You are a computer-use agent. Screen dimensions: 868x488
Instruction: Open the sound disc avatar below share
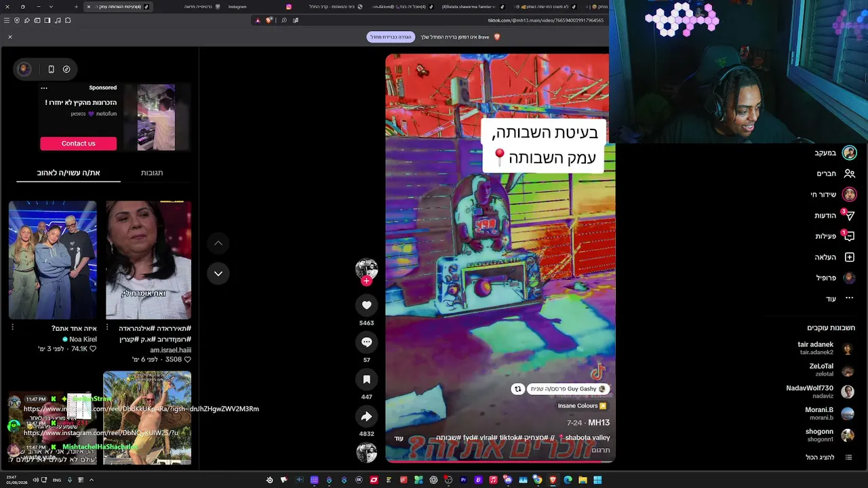pyautogui.click(x=366, y=452)
